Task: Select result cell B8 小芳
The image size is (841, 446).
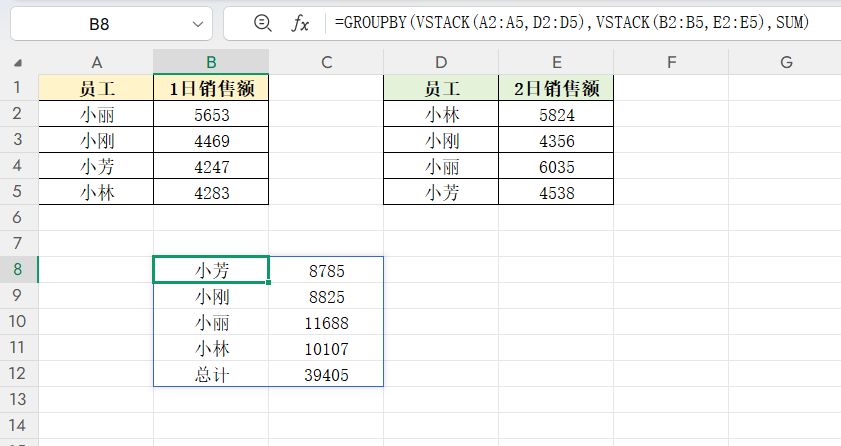Action: 211,270
